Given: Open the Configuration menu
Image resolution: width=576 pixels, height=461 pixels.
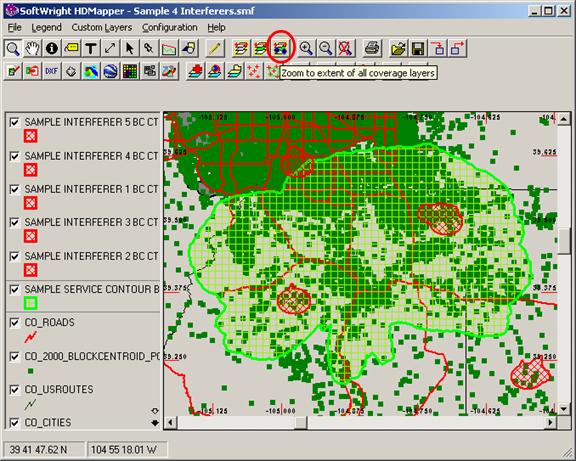Looking at the screenshot, I should point(170,28).
